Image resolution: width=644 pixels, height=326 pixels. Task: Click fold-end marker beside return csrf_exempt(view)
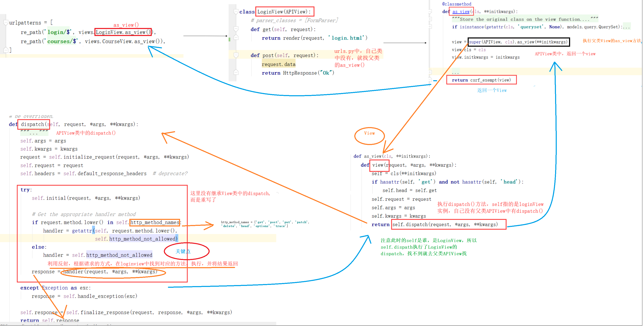click(430, 80)
